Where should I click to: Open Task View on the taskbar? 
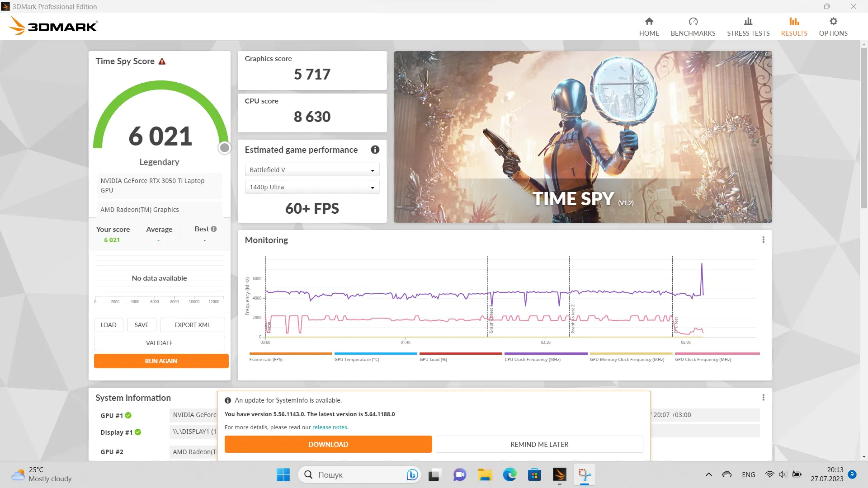434,475
